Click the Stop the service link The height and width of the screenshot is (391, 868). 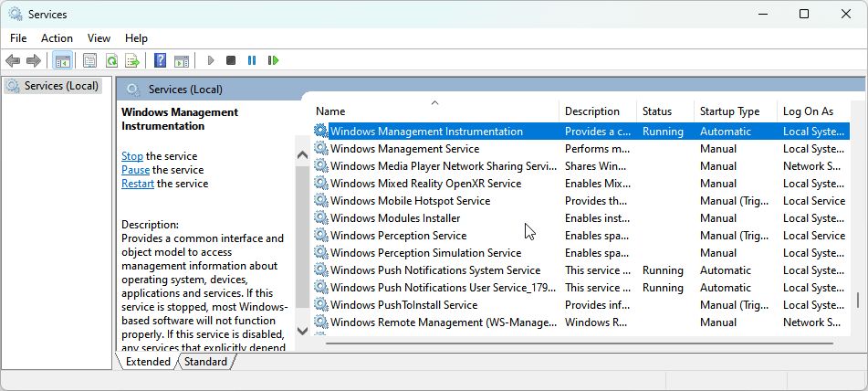click(132, 156)
